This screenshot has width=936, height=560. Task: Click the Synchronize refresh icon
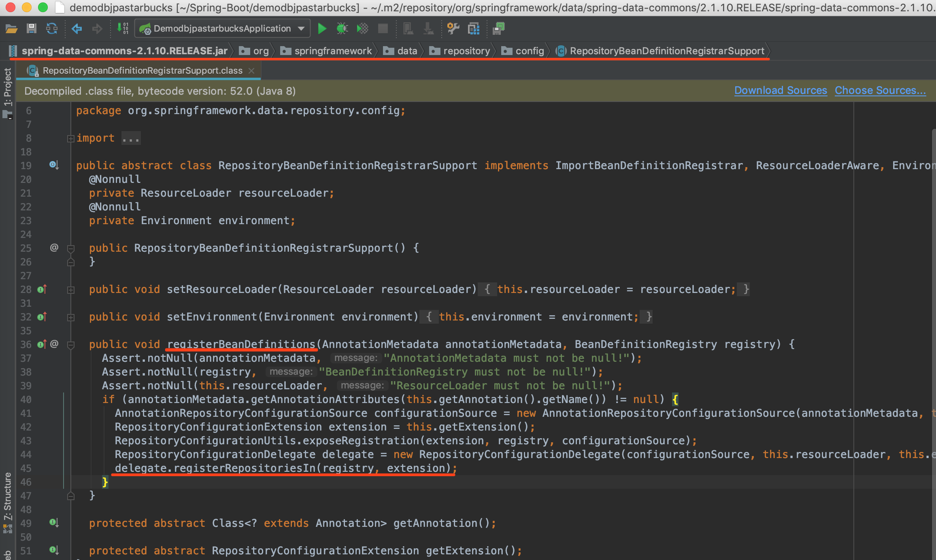click(x=52, y=28)
